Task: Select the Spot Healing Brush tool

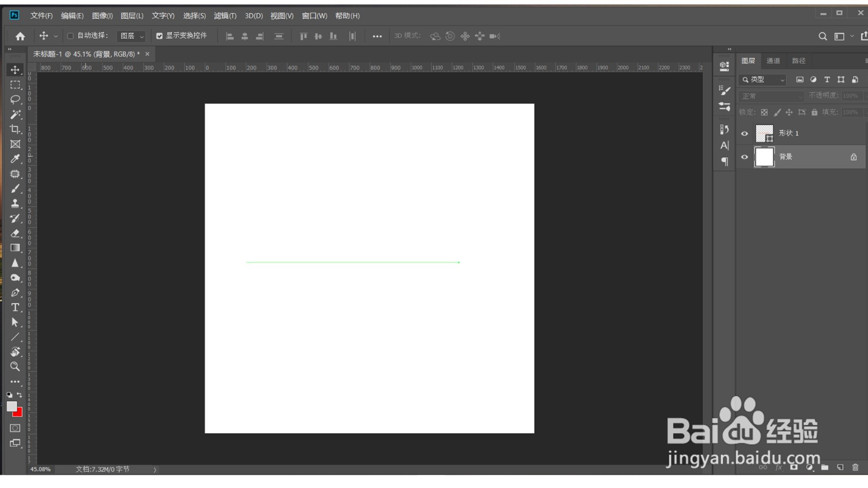Action: [15, 174]
